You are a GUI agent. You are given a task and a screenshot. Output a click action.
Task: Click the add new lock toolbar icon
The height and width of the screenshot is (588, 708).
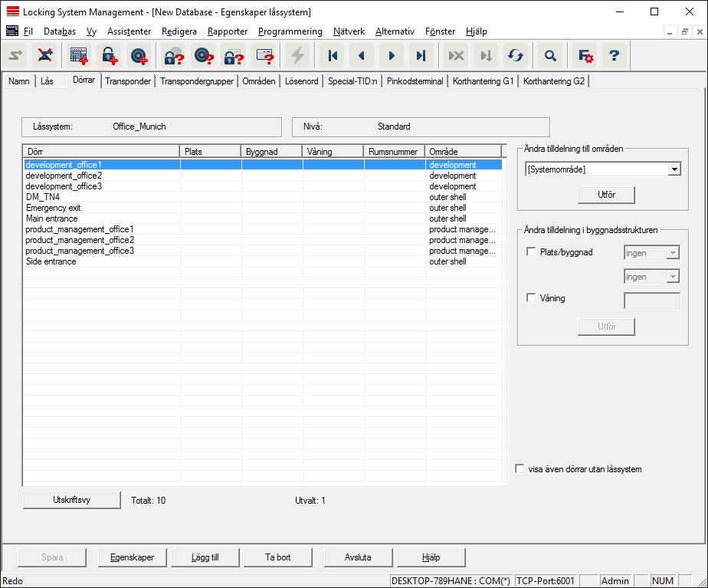tap(109, 55)
